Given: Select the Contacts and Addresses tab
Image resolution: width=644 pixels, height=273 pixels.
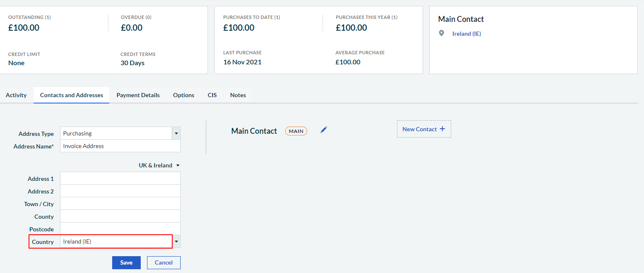Looking at the screenshot, I should (71, 95).
